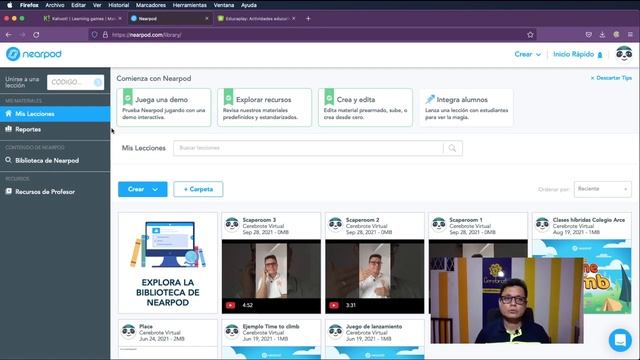Expand the Crear dropdown in header

pyautogui.click(x=527, y=54)
